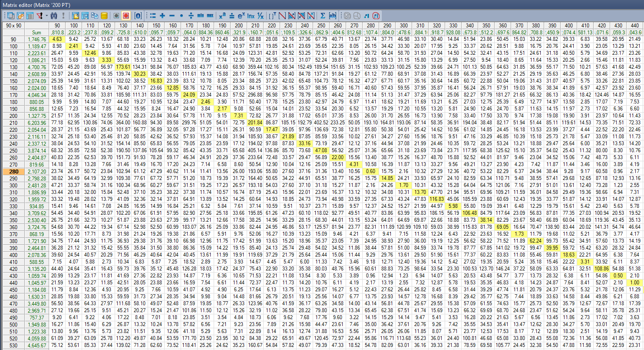
Task: Select highlighted cell 0.60 in row 280
Action: click(x=370, y=171)
